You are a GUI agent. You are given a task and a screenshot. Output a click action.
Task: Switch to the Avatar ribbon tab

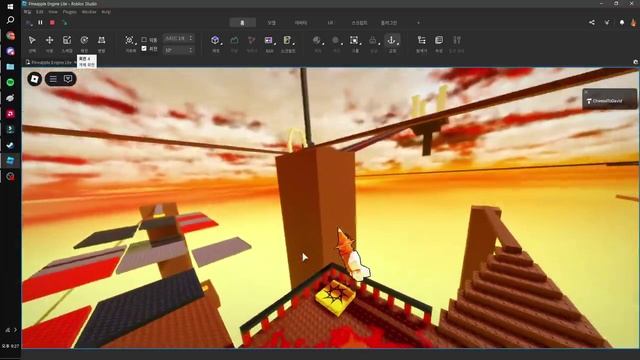(301, 23)
